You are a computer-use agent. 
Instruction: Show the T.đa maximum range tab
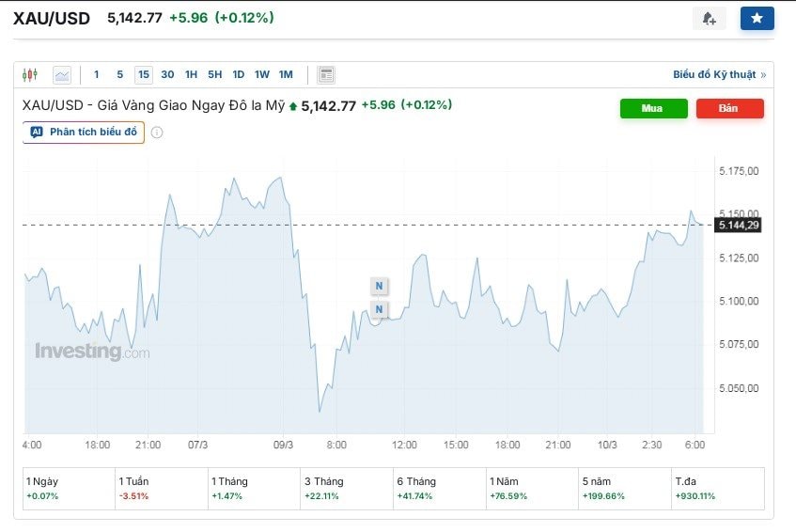(717, 487)
